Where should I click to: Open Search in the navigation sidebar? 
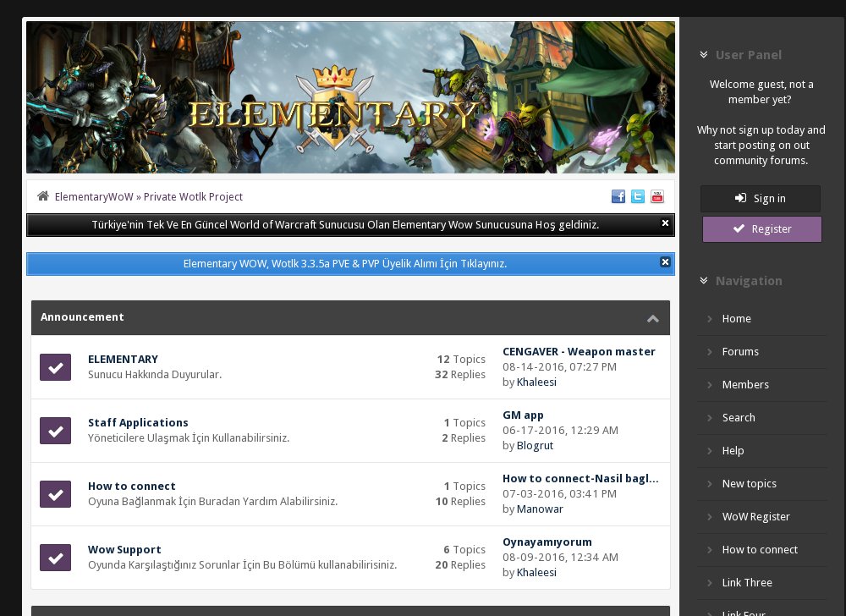[x=738, y=417]
